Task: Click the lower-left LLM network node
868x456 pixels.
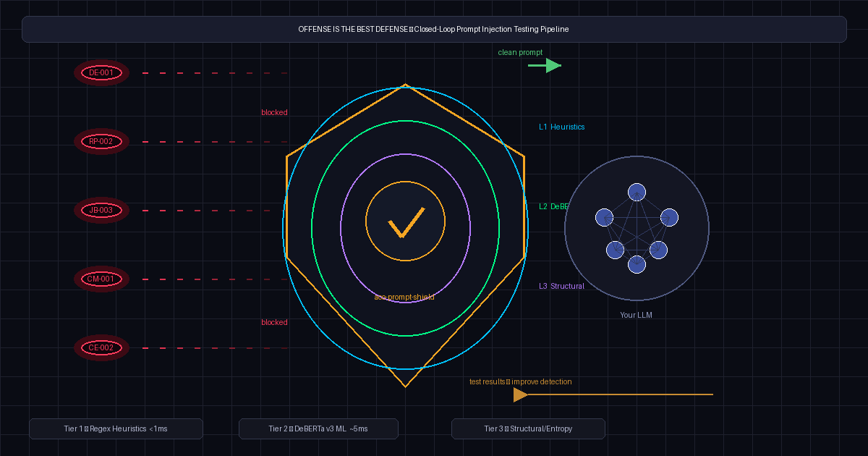Action: (615, 250)
